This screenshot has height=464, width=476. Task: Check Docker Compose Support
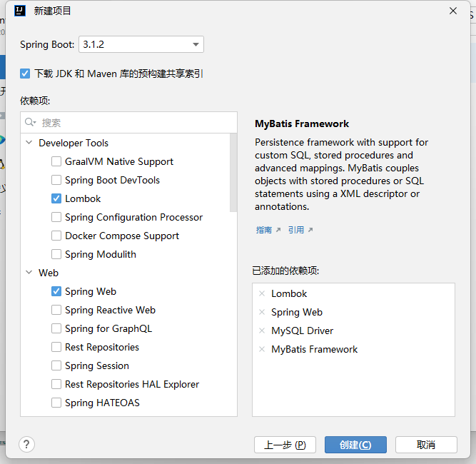[x=56, y=236]
